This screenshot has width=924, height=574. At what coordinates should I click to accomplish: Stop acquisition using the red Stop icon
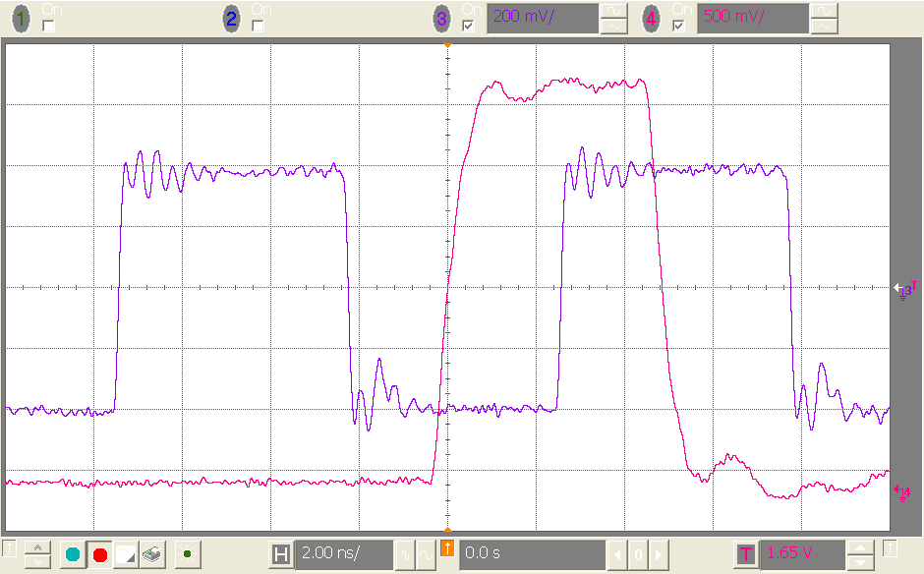[x=100, y=552]
